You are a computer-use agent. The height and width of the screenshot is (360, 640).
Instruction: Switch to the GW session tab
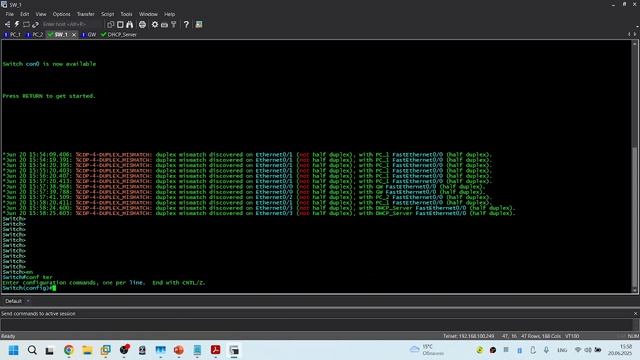coord(89,35)
